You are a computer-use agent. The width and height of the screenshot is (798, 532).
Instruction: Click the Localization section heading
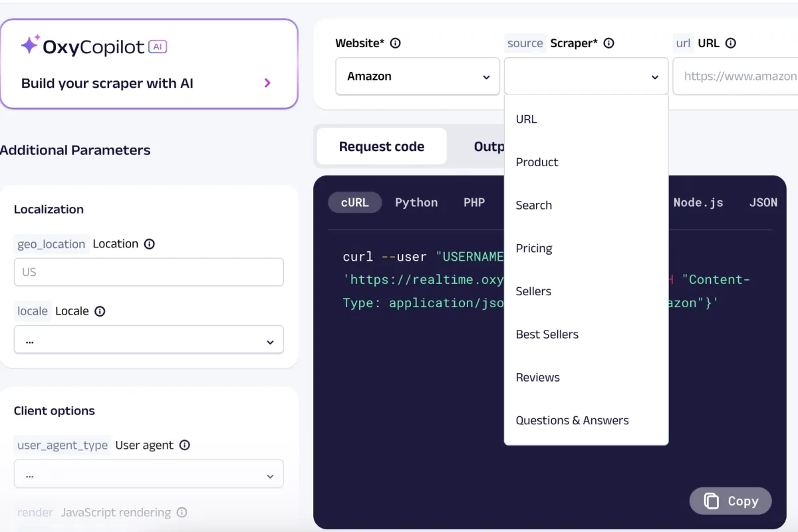point(49,209)
